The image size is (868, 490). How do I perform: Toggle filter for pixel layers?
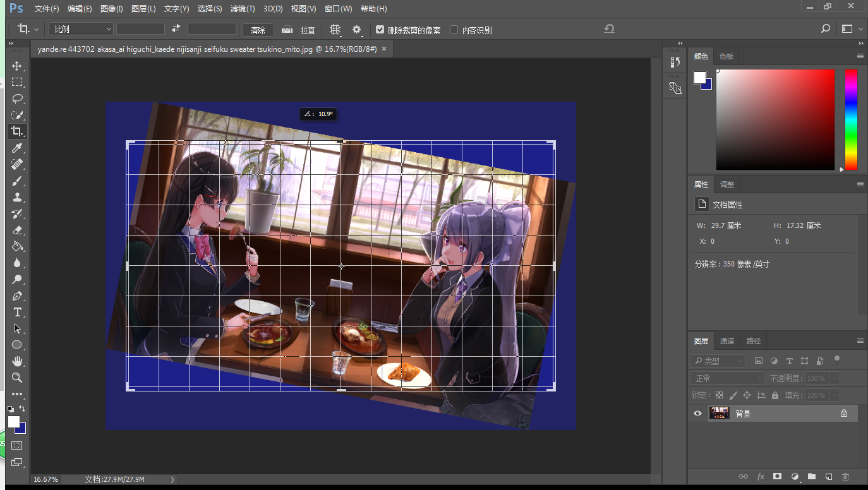click(x=759, y=361)
